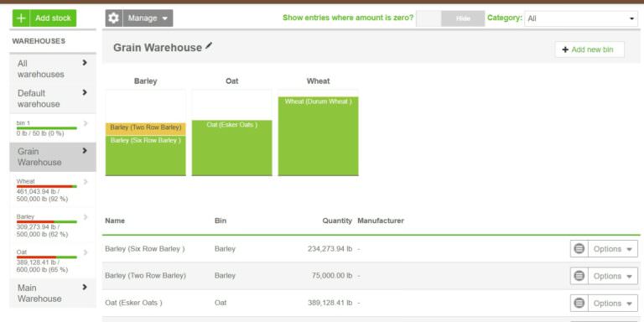Sort by Bin column header
This screenshot has height=322, width=644.
(221, 221)
